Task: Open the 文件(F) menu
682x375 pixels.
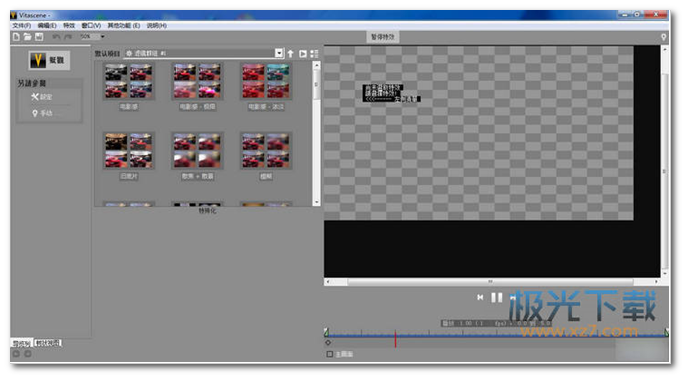Action: coord(22,26)
